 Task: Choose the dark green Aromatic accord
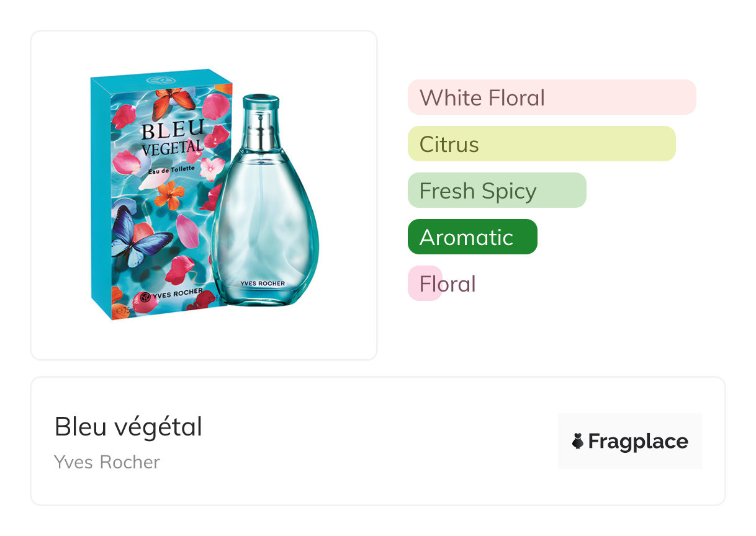(x=472, y=237)
